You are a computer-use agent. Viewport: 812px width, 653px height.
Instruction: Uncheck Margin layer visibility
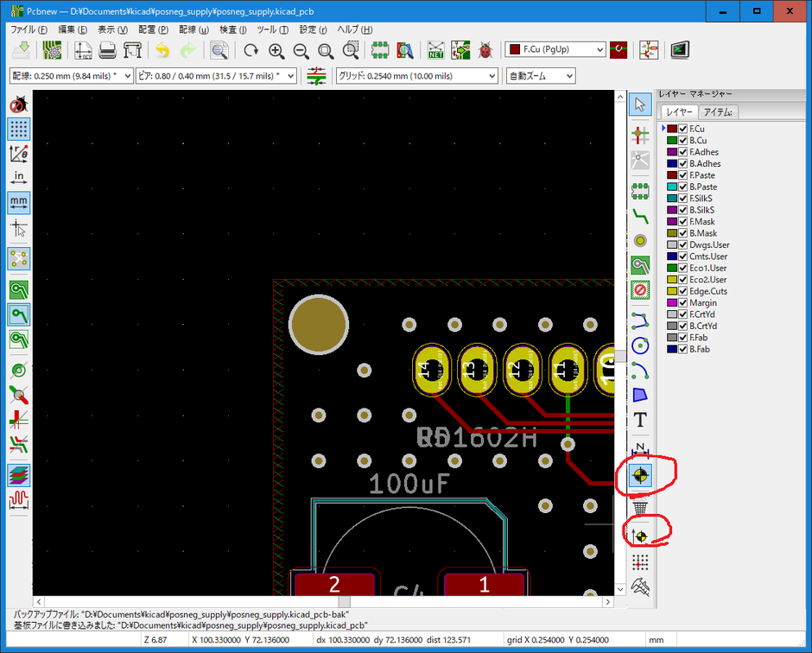pyautogui.click(x=683, y=303)
